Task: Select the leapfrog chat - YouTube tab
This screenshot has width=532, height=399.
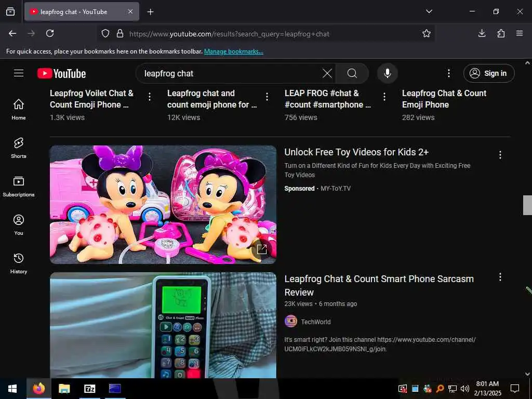Action: point(82,11)
